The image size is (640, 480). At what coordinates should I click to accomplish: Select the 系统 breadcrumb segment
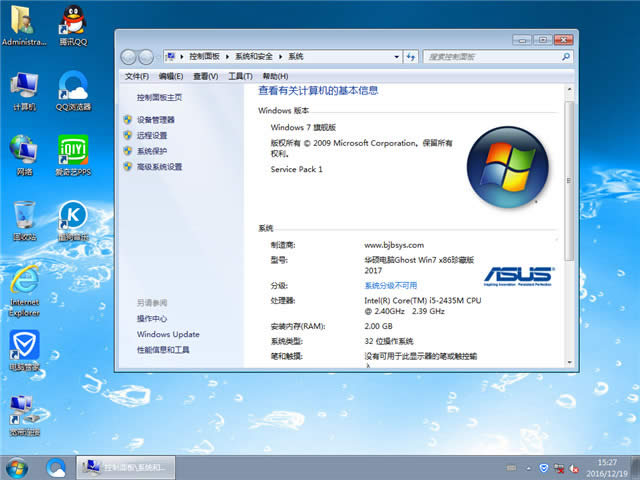(x=296, y=56)
